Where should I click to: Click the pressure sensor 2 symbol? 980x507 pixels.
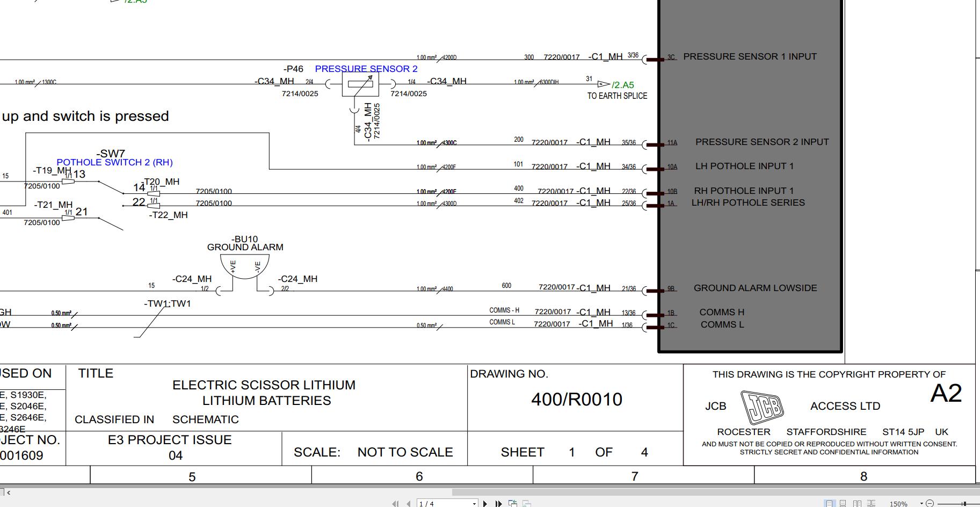(x=360, y=84)
